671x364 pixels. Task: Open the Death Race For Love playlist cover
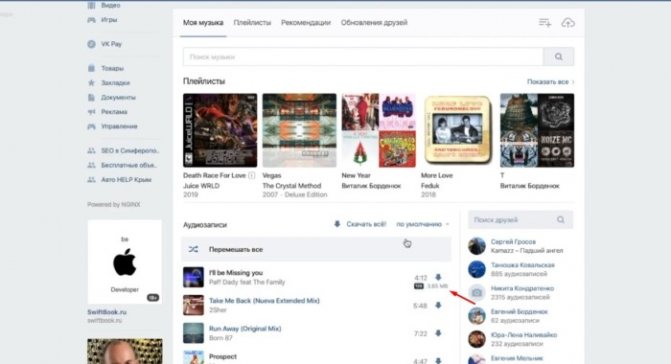[220, 130]
